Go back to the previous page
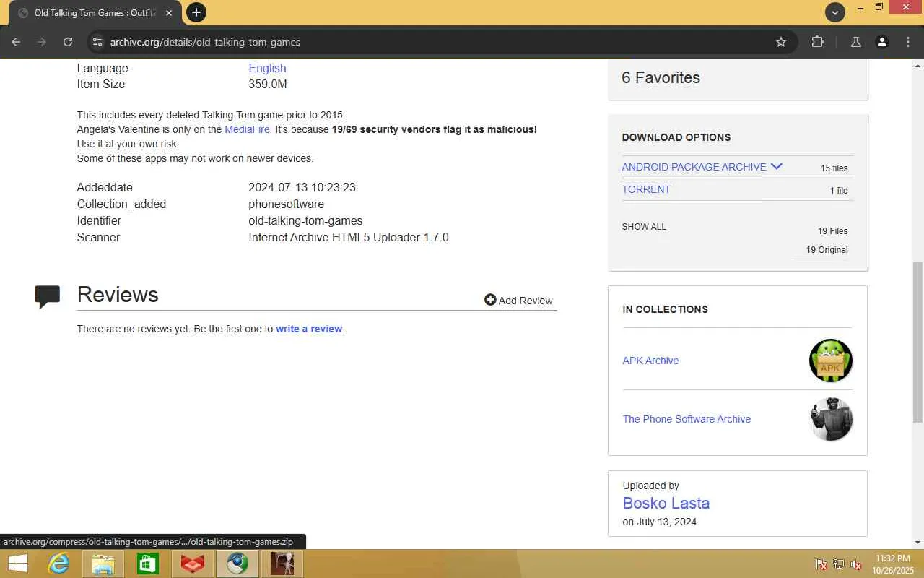 (16, 42)
